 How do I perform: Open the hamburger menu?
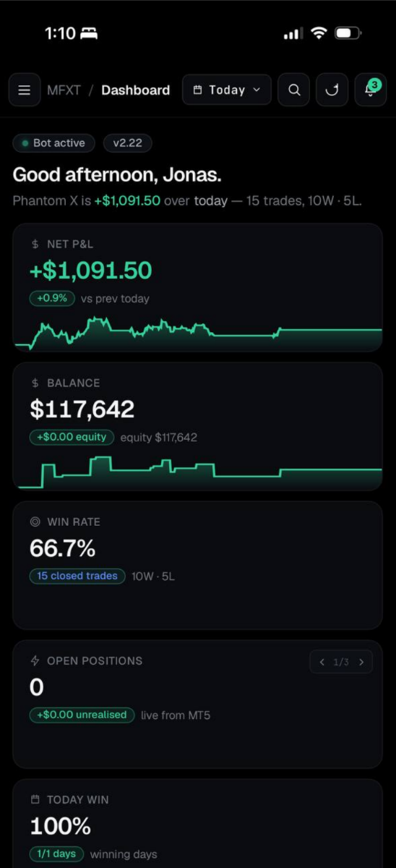(24, 90)
